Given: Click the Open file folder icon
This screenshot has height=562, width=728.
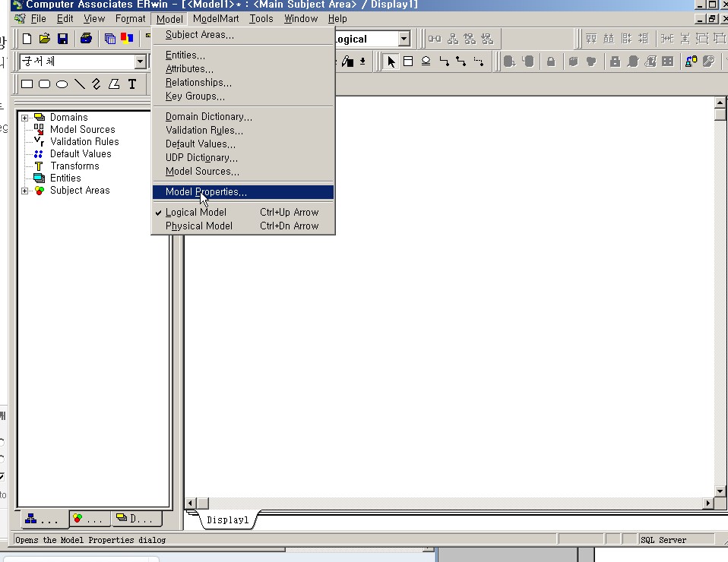Looking at the screenshot, I should (x=45, y=39).
